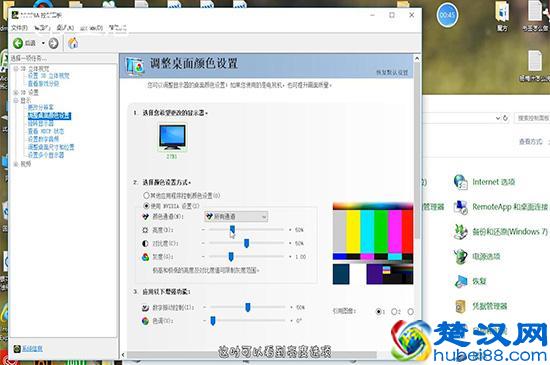
Task: Select the use NVIDIA settings radio button
Action: (146, 206)
